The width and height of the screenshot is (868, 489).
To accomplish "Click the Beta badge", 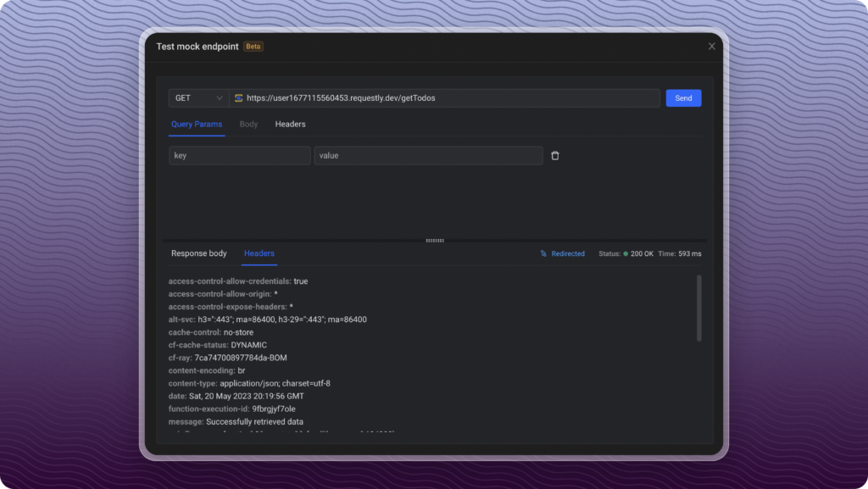I will (253, 47).
